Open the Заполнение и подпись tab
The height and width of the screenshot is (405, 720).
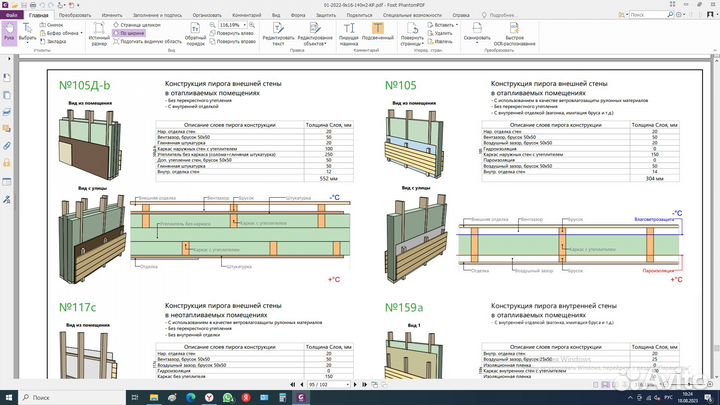157,15
